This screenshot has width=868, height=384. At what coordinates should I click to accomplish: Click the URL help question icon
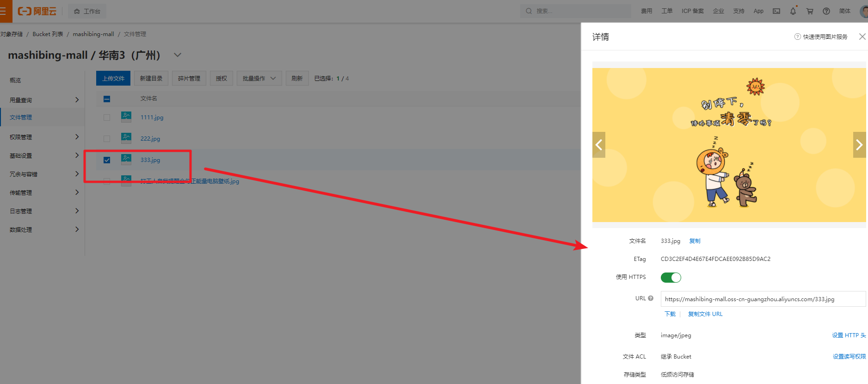pyautogui.click(x=651, y=298)
